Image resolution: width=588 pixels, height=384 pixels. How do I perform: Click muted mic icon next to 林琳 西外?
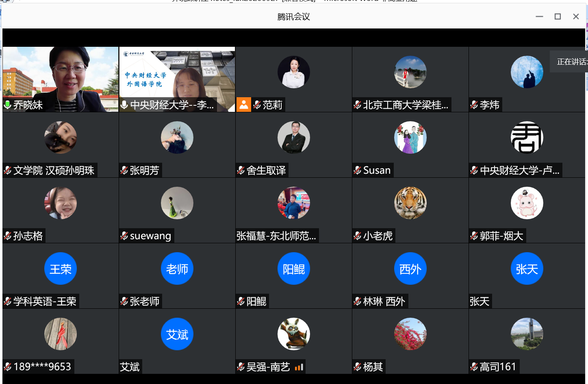pos(357,301)
